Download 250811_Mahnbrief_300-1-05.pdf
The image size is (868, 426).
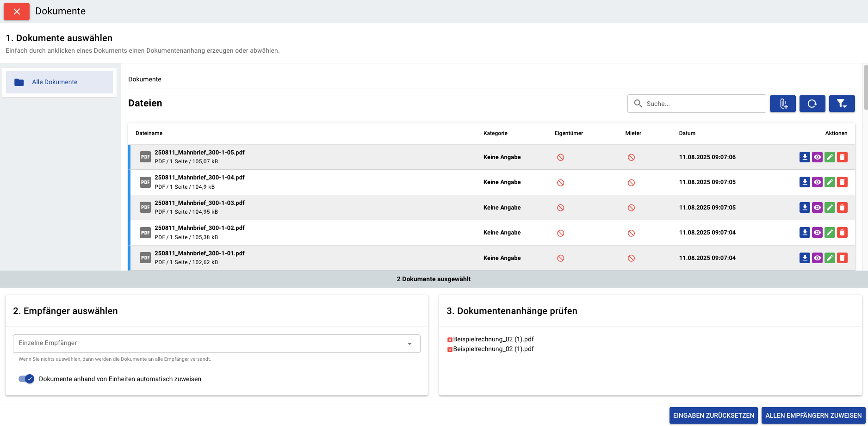[805, 157]
